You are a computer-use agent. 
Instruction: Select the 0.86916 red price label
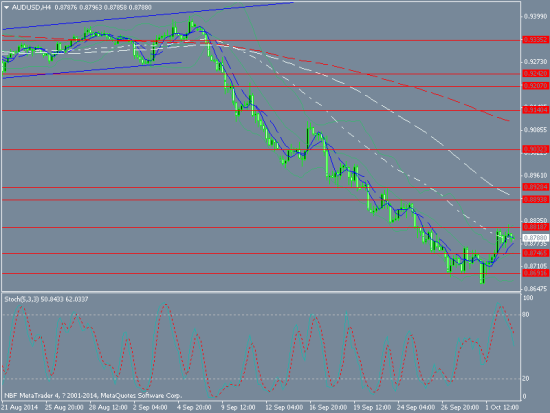click(x=535, y=273)
